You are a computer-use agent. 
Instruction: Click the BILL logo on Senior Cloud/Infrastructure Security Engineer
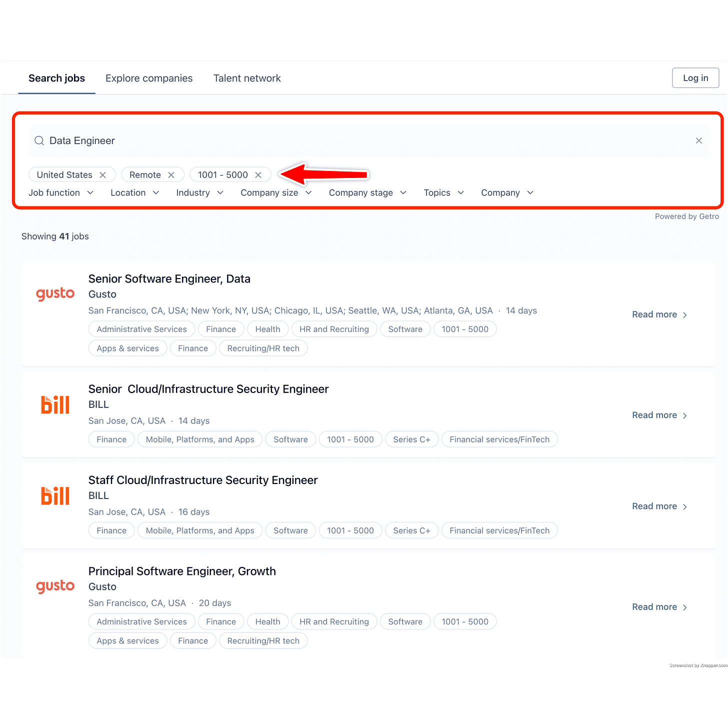55,404
